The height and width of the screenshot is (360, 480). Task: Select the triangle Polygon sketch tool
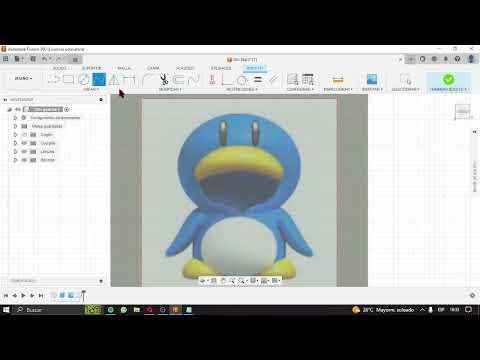pyautogui.click(x=114, y=79)
